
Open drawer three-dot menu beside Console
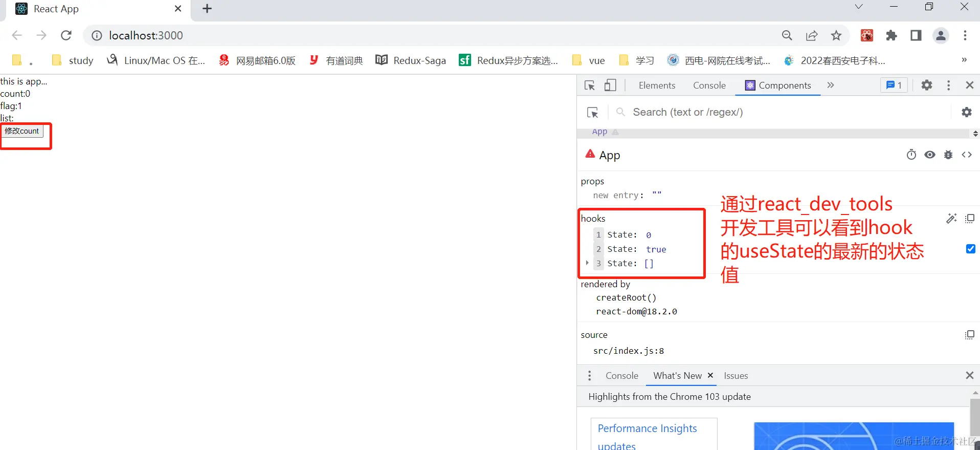point(590,376)
